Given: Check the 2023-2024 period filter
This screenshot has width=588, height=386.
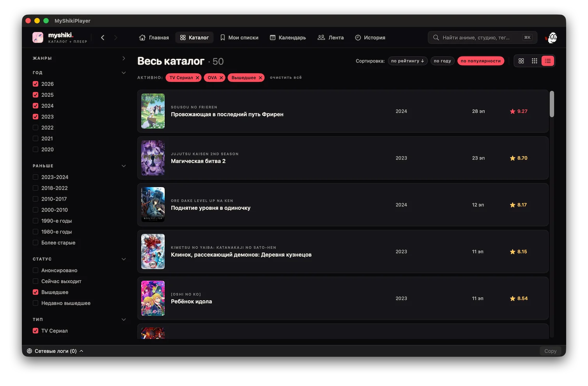Looking at the screenshot, I should pos(36,177).
